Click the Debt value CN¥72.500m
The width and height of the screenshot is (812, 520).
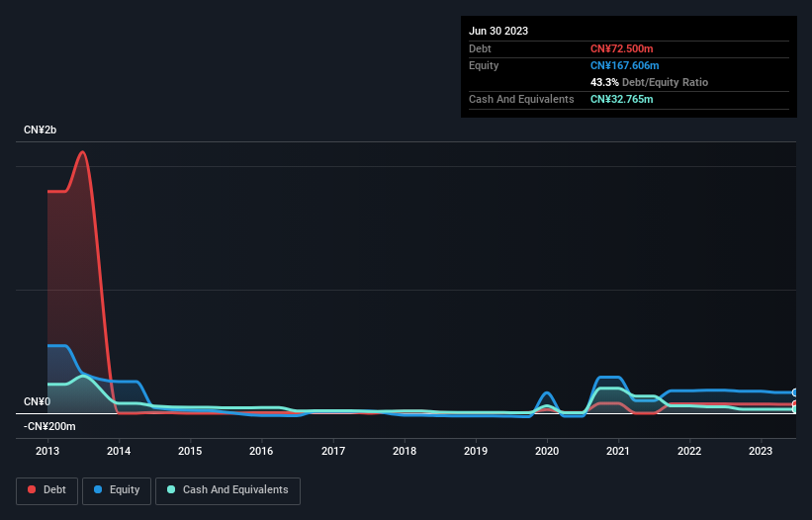621,48
